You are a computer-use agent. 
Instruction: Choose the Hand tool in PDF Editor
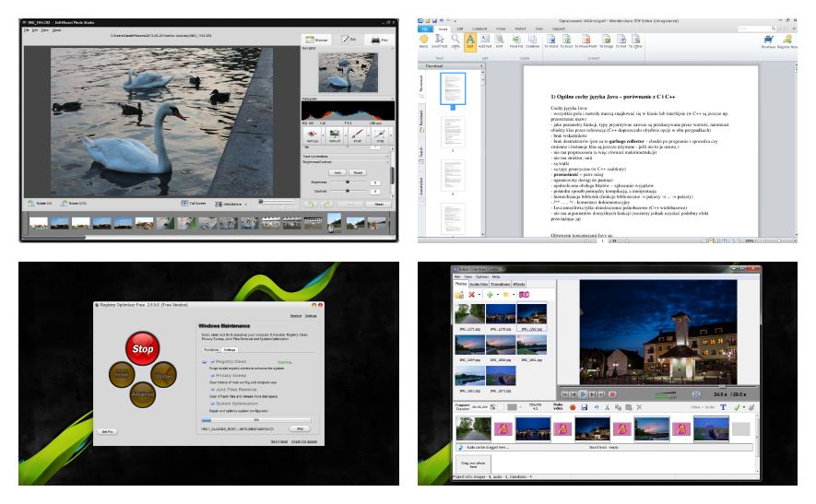(x=423, y=41)
